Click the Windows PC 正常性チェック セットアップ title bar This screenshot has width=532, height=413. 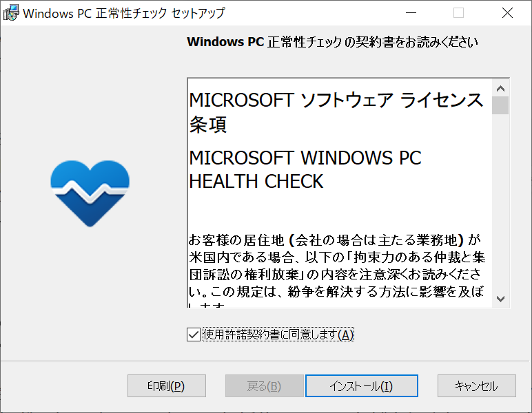tap(124, 13)
